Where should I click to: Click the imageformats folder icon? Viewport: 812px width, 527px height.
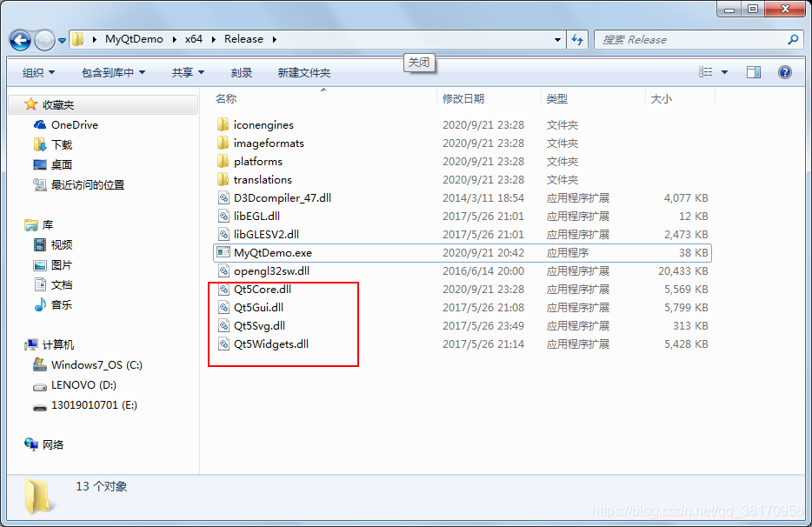pyautogui.click(x=223, y=143)
